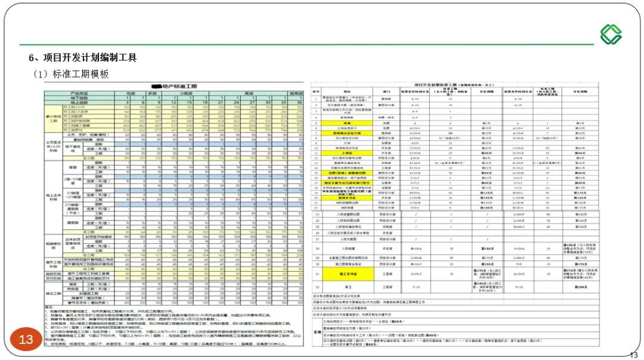This screenshot has width=644, height=360.
Task: Click value '3' in the 地上层数 row
Action: tap(128, 102)
